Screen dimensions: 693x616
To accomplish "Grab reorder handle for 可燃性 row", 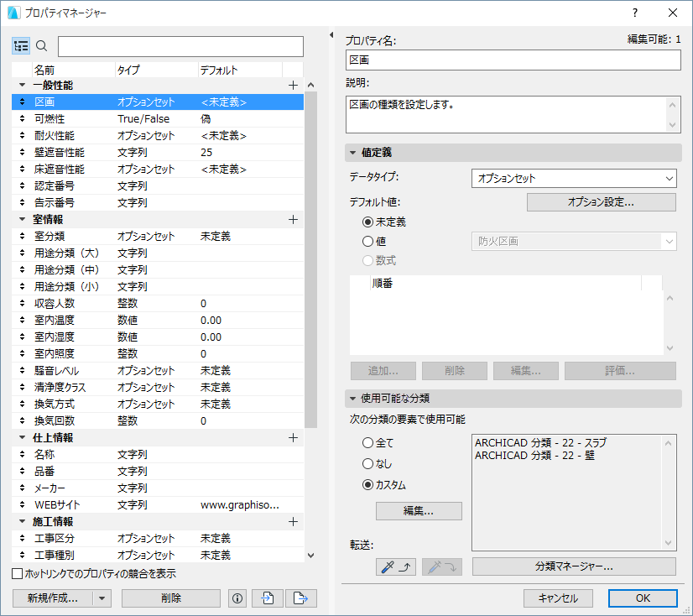I will point(22,118).
